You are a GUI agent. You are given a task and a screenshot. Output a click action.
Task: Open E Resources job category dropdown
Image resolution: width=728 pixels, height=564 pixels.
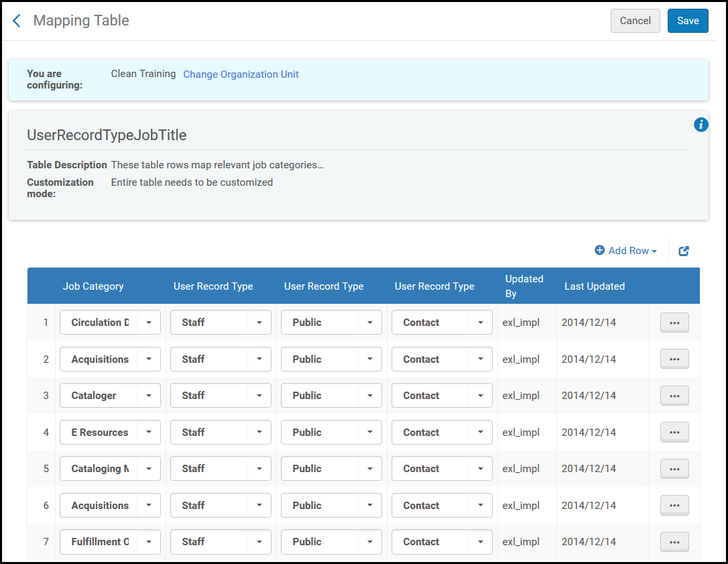click(110, 432)
